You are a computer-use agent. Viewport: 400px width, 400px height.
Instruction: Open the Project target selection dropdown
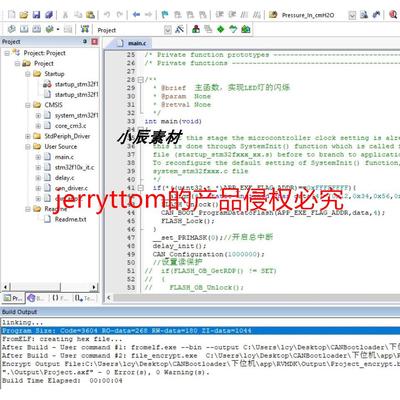click(x=168, y=30)
